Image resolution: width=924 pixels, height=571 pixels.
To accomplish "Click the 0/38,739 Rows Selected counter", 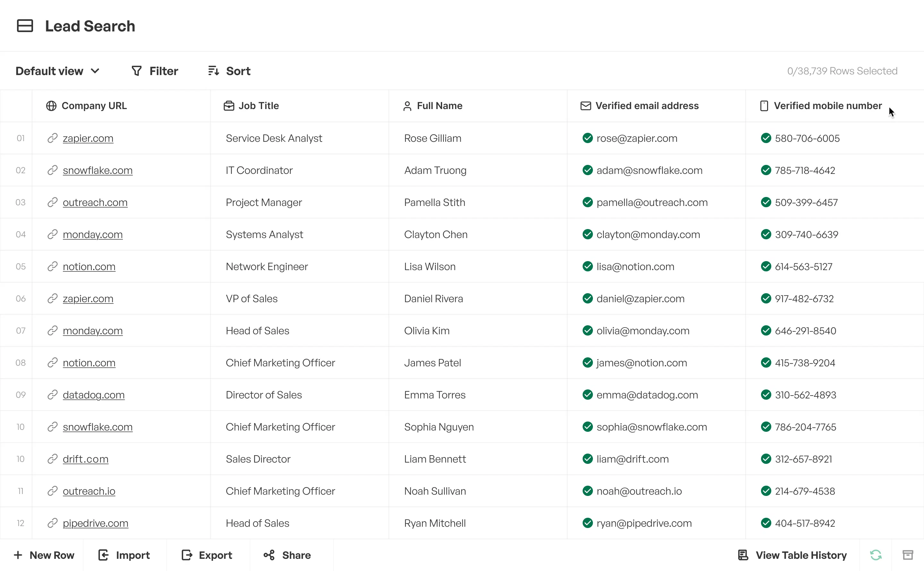I will click(x=842, y=71).
